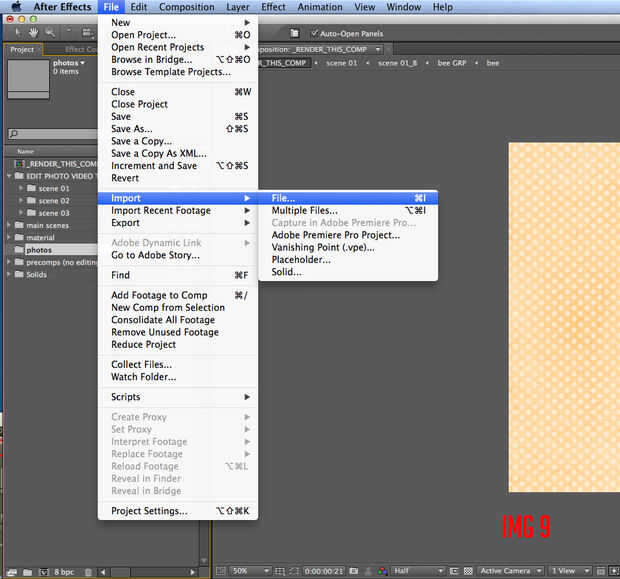Click the Project panel search field
The image size is (620, 579).
coord(53,134)
